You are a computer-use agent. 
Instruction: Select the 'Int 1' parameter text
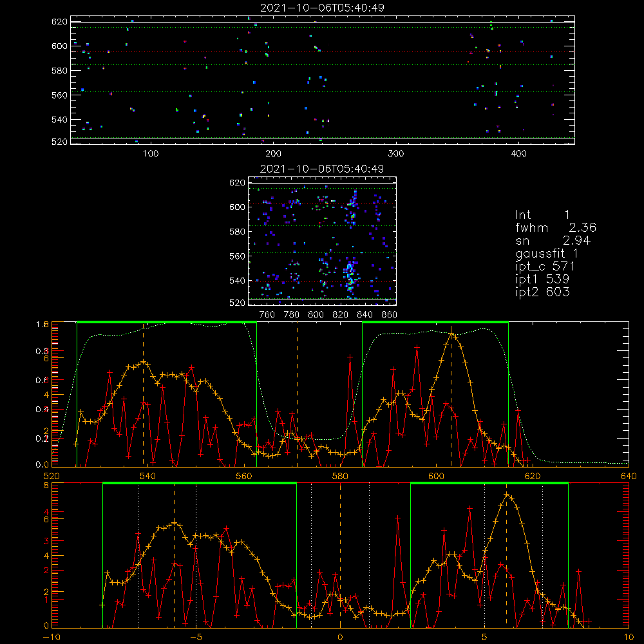[x=542, y=215]
